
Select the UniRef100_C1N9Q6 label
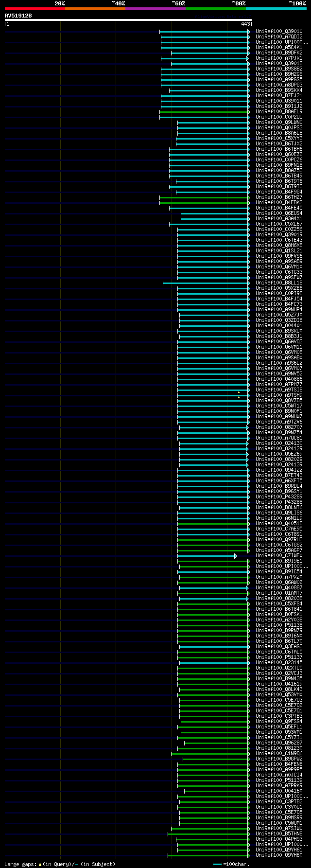(279, 754)
